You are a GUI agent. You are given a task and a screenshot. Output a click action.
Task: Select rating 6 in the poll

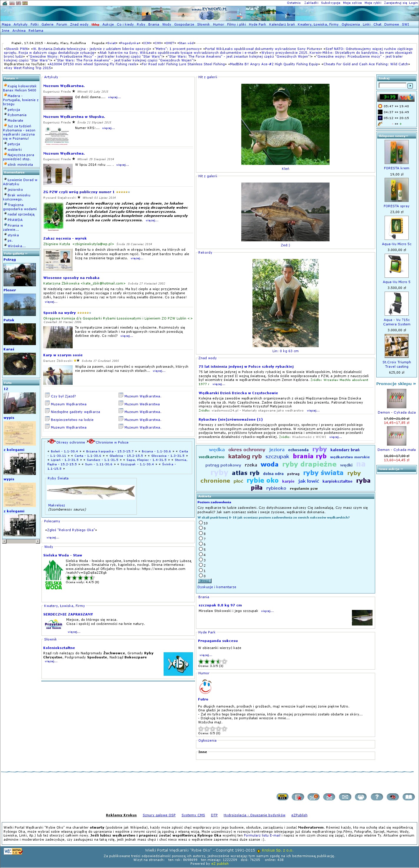[x=201, y=544]
